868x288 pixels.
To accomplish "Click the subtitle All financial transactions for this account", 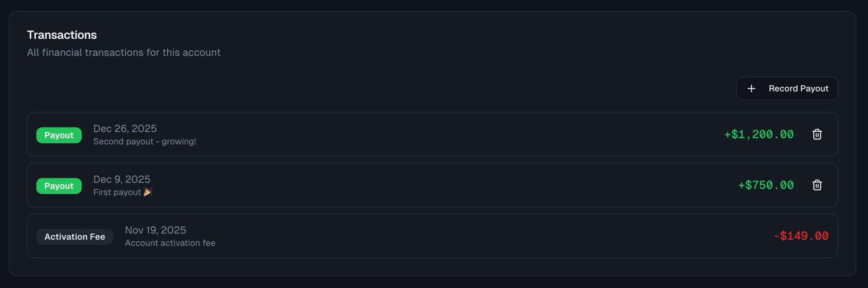I will (x=124, y=52).
